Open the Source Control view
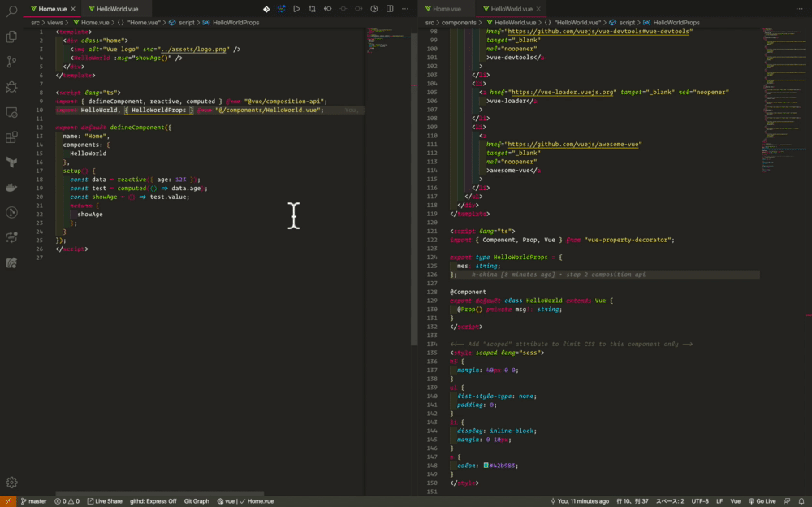This screenshot has height=507, width=812. point(11,62)
